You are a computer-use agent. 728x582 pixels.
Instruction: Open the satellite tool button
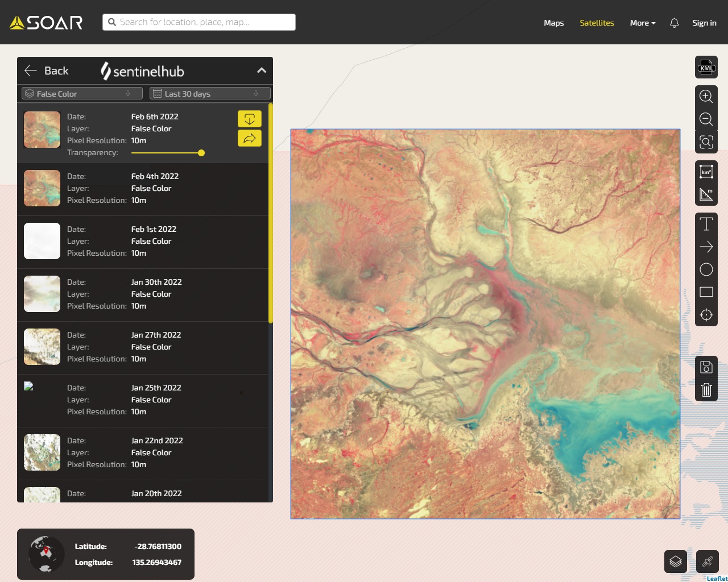tap(708, 562)
